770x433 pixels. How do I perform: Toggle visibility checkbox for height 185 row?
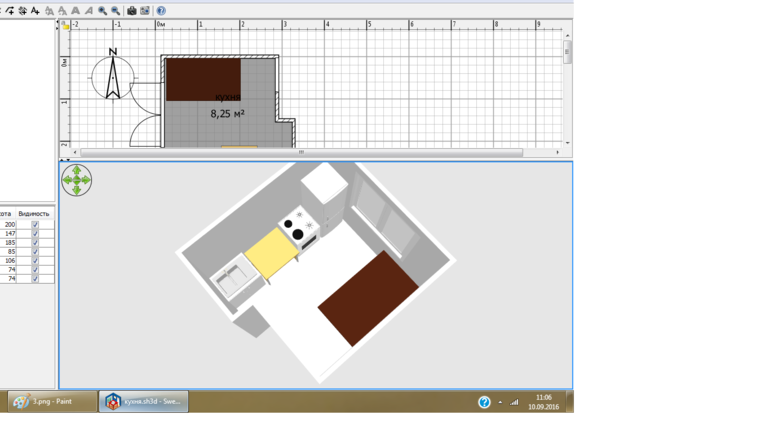click(35, 243)
